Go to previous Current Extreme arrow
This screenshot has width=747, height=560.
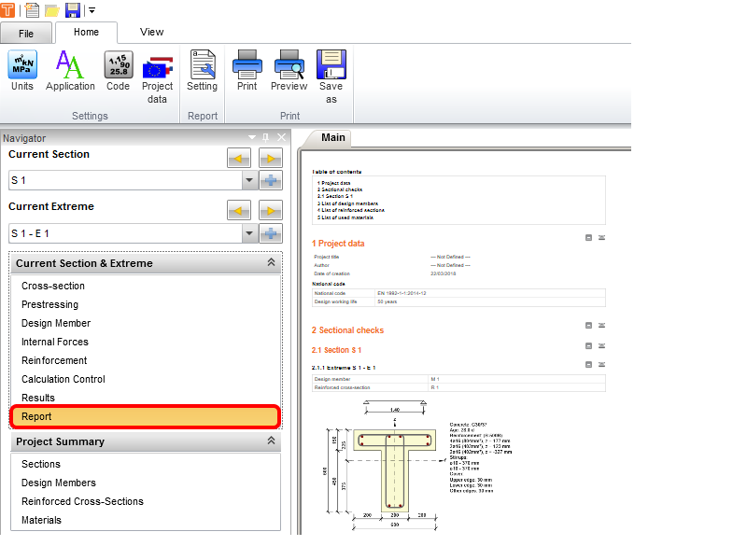238,210
